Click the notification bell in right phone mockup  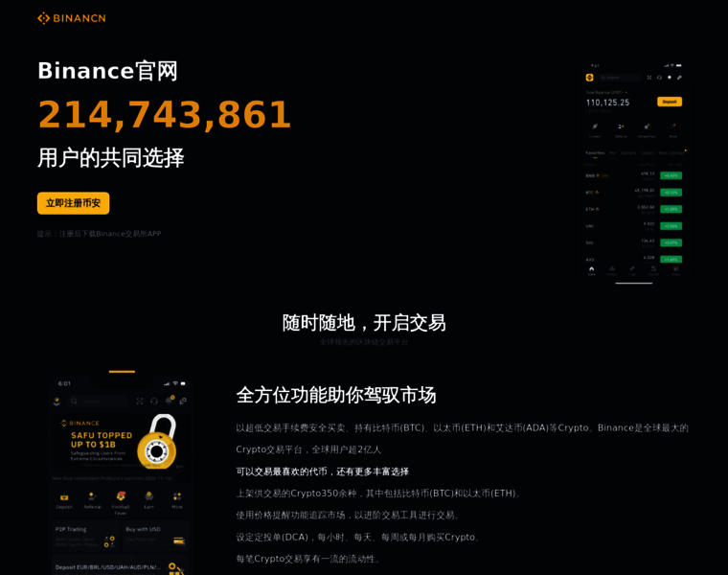[x=670, y=78]
